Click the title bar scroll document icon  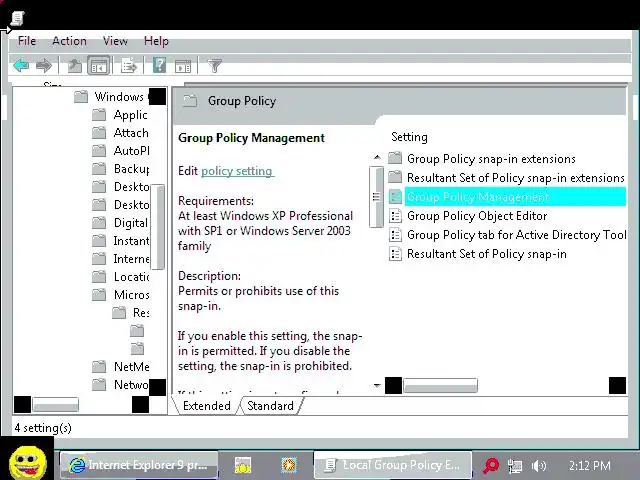(17, 18)
